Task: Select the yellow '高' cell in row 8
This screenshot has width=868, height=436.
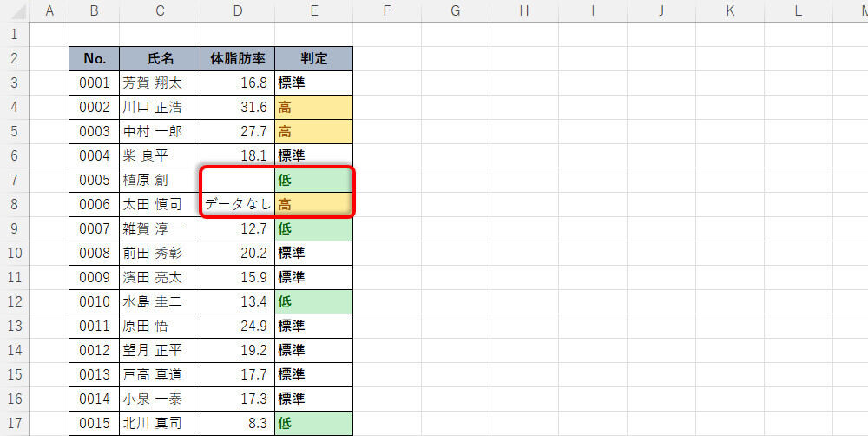Action: tap(314, 204)
